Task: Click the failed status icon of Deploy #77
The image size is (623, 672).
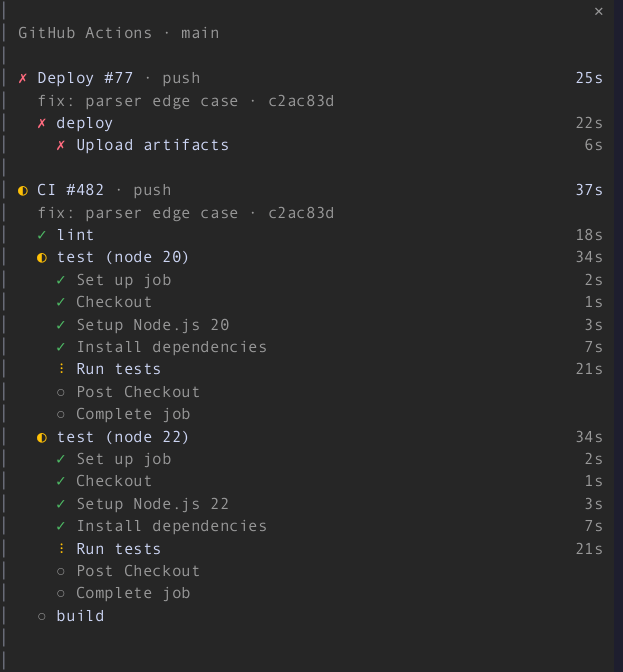Action: click(x=23, y=78)
